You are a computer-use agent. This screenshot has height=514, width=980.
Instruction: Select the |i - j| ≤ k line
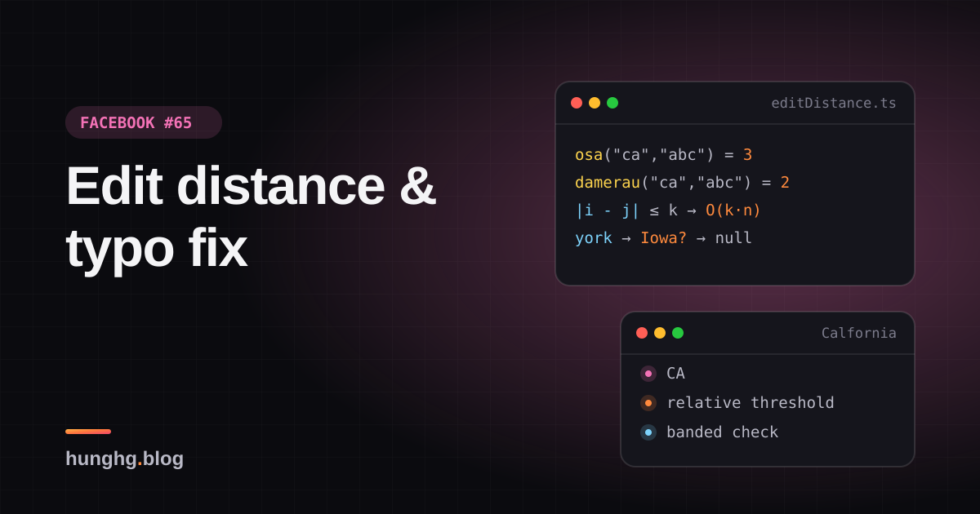click(668, 210)
